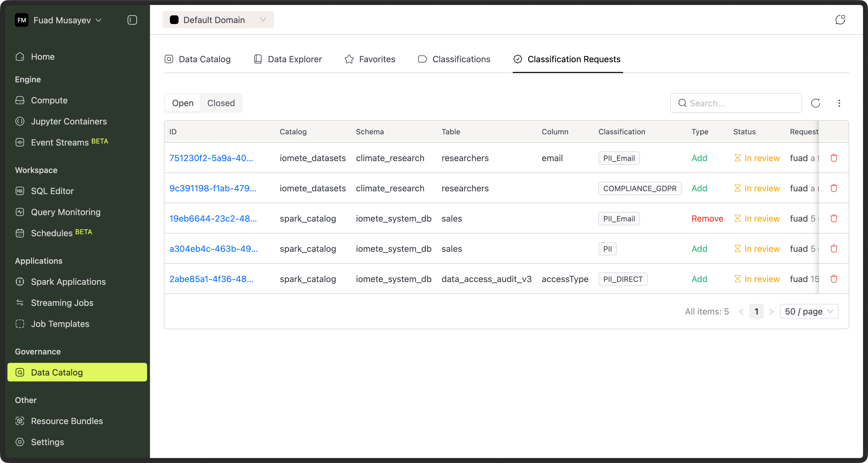
Task: Click the Query Monitoring icon
Action: [20, 212]
